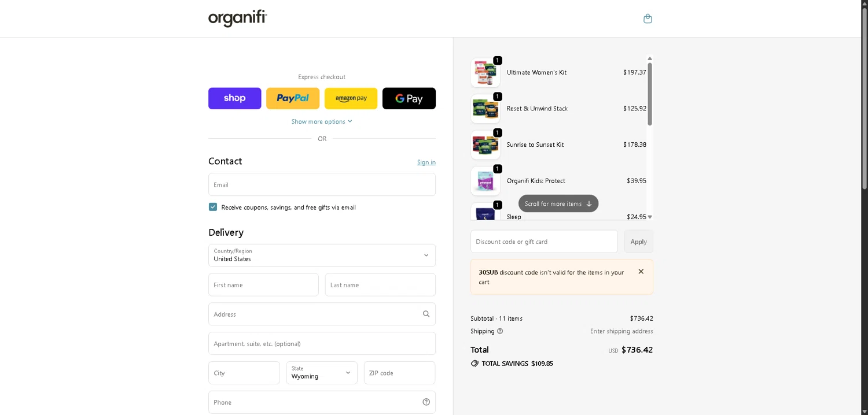Click the Sunrise to Sunset Kit thumbnail
The image size is (868, 415).
click(x=486, y=144)
